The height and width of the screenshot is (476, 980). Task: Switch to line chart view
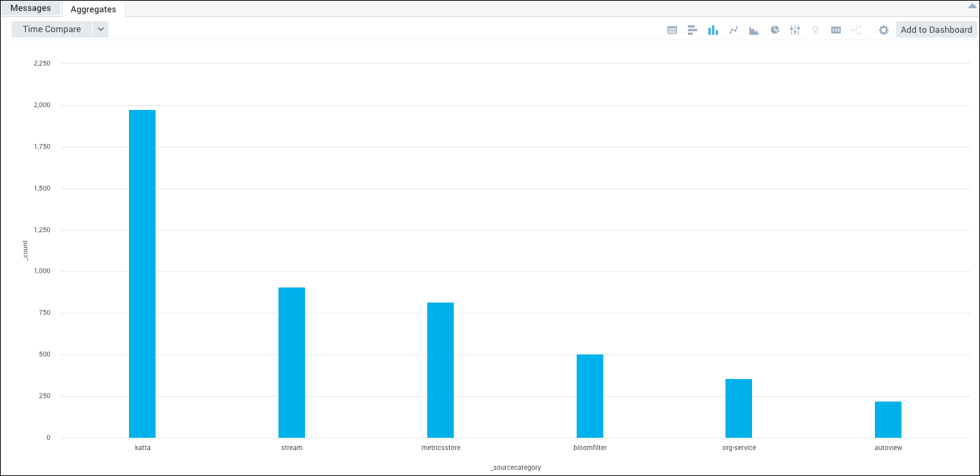pos(734,30)
